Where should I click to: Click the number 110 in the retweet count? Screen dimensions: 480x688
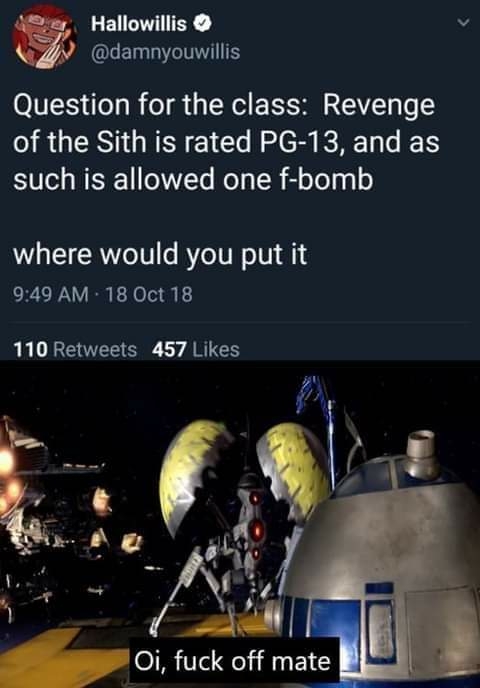tap(31, 350)
